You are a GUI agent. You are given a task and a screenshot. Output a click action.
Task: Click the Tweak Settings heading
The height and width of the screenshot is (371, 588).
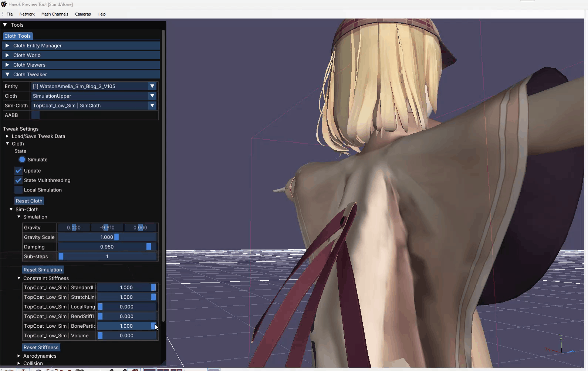(21, 129)
